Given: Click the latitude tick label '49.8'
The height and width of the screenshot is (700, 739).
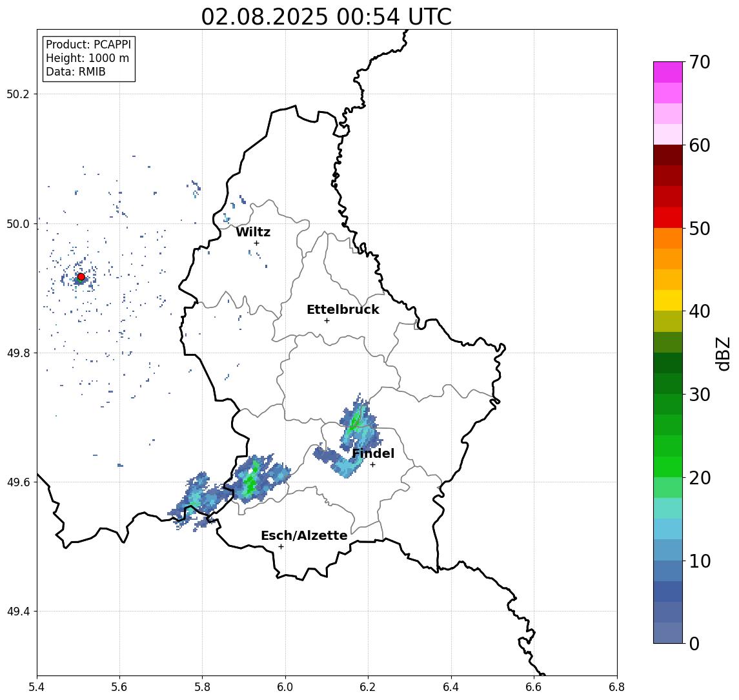Looking at the screenshot, I should click(18, 353).
